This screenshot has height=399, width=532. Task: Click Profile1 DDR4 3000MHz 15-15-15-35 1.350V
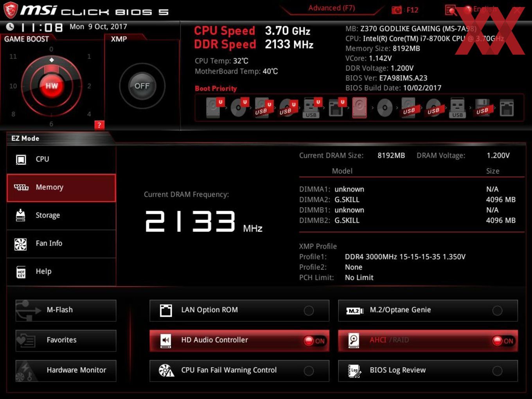coord(382,257)
